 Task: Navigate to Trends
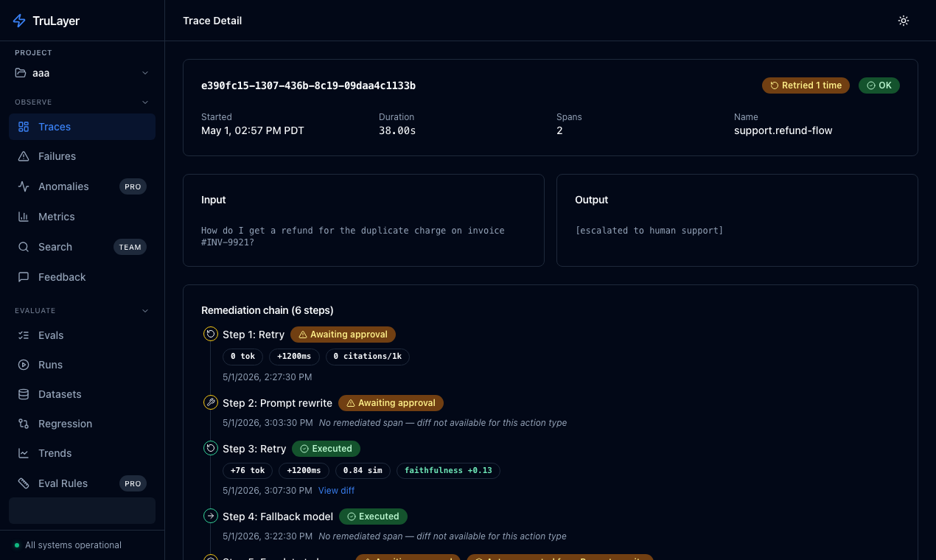[x=82, y=453]
